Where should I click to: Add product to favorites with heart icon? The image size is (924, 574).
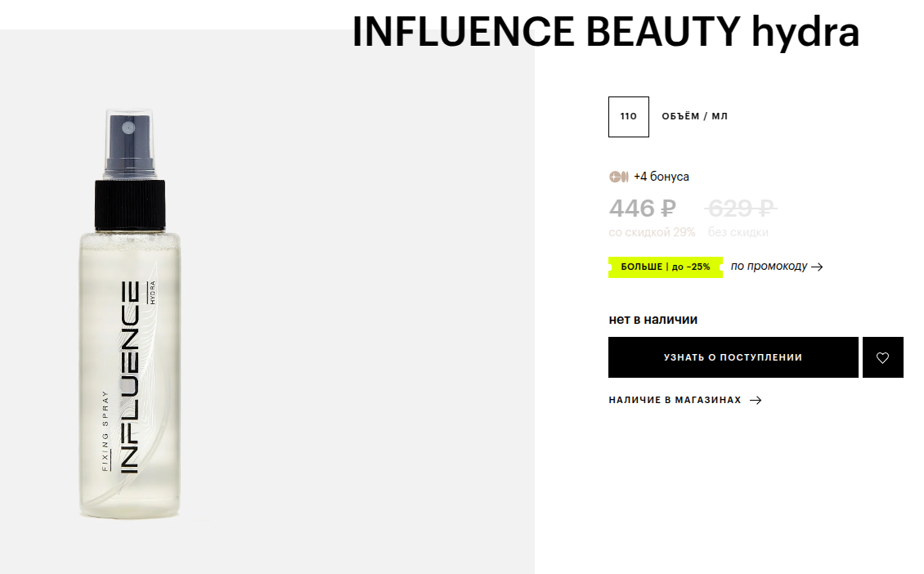(882, 357)
